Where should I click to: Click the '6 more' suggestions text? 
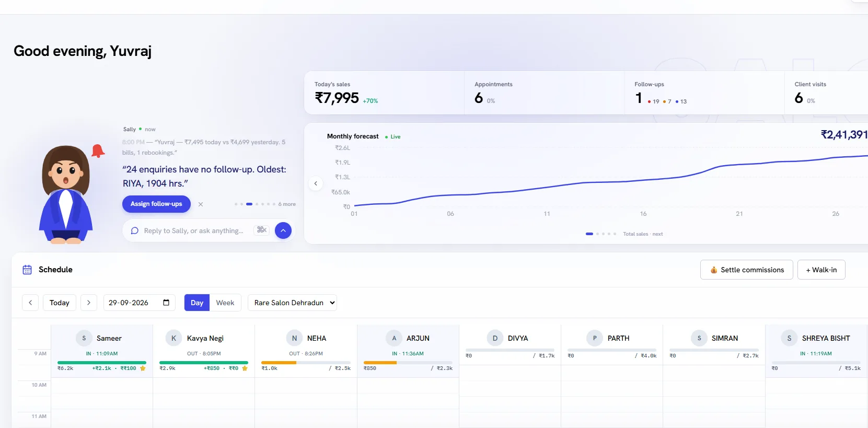click(287, 204)
